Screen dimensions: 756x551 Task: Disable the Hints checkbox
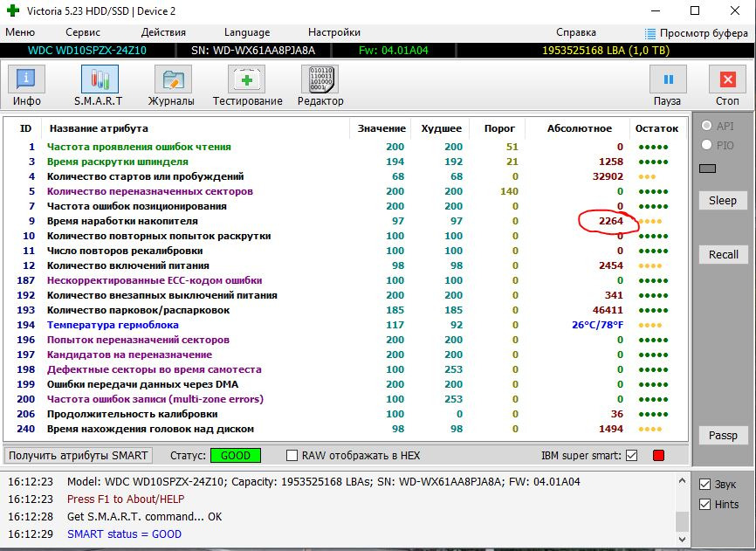[705, 504]
